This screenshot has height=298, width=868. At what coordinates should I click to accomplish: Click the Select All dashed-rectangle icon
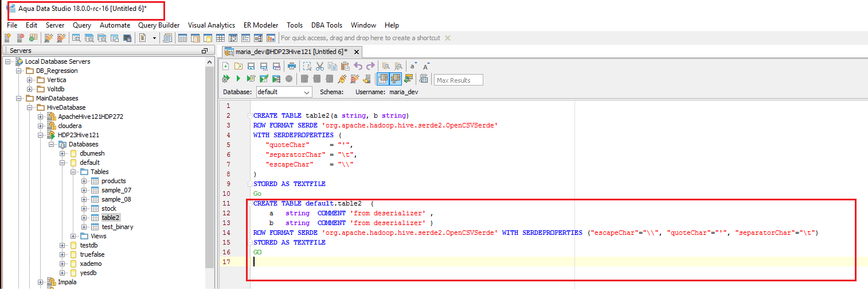click(x=307, y=66)
